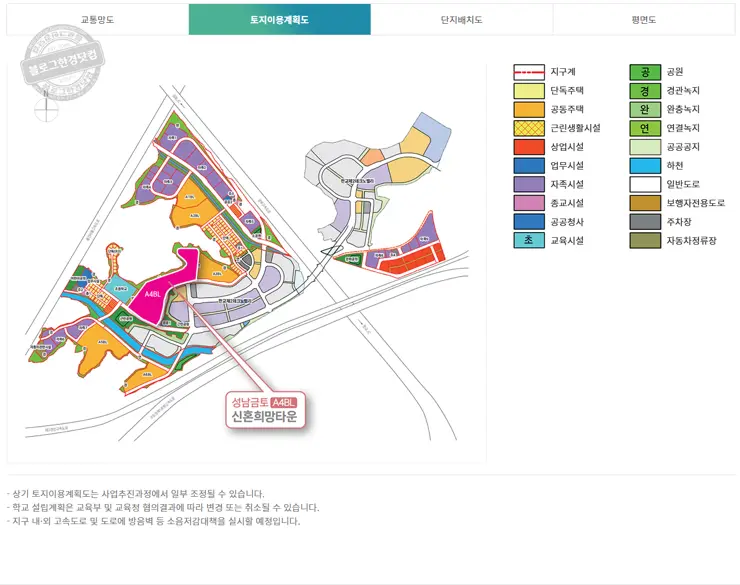Click the 지구계 legend swatch
The width and height of the screenshot is (740, 585).
tap(529, 72)
